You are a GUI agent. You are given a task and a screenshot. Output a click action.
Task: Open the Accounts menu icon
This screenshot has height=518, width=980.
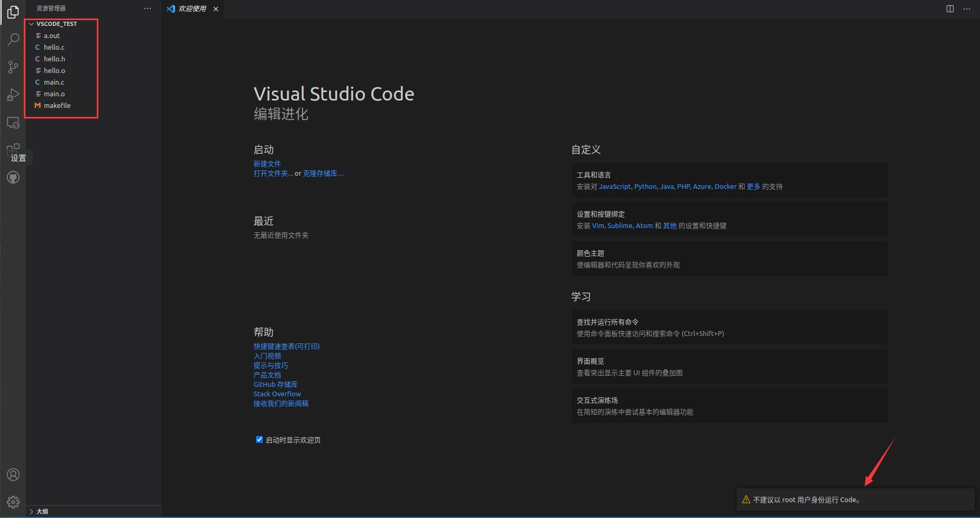(x=13, y=475)
